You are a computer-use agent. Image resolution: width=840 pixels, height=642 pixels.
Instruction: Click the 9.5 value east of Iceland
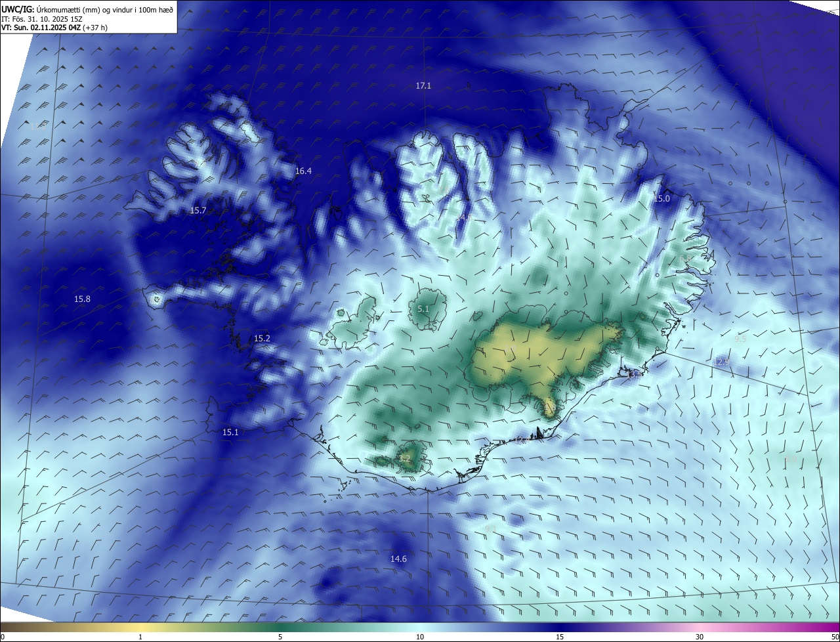click(740, 339)
